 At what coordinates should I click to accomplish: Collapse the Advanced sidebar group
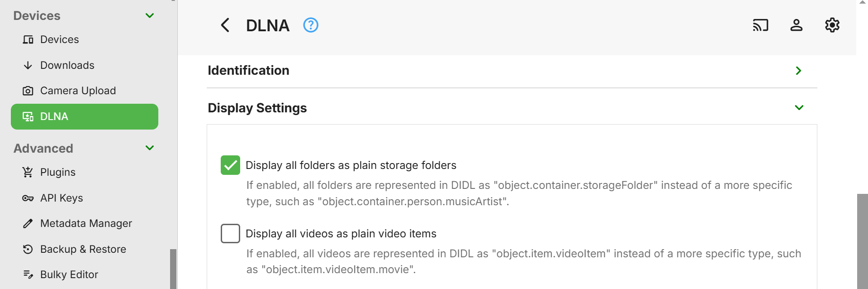point(150,148)
